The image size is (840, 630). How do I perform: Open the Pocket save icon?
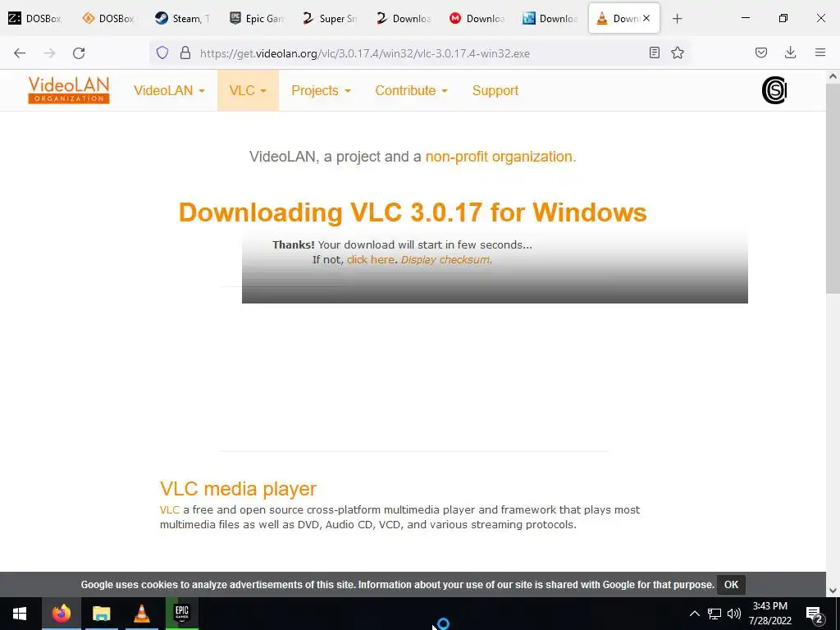(x=761, y=52)
